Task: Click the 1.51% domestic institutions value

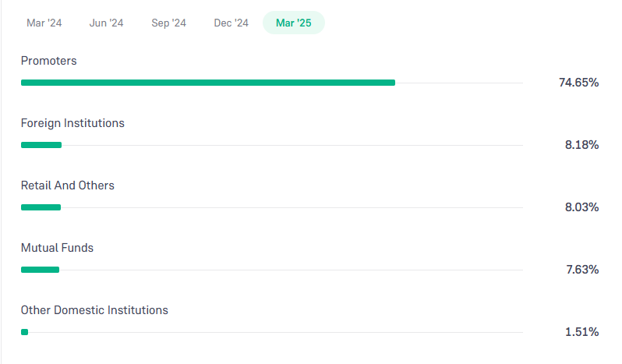Action: (582, 332)
